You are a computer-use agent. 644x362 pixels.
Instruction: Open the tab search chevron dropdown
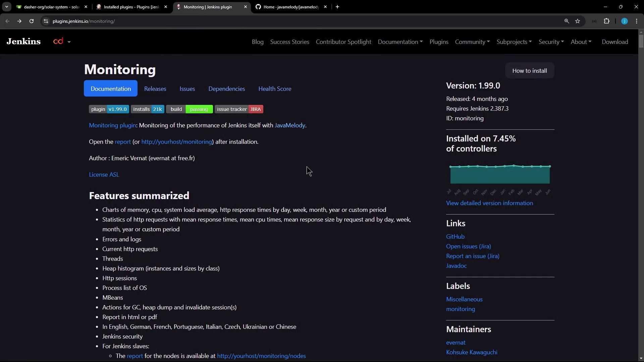[x=6, y=7]
